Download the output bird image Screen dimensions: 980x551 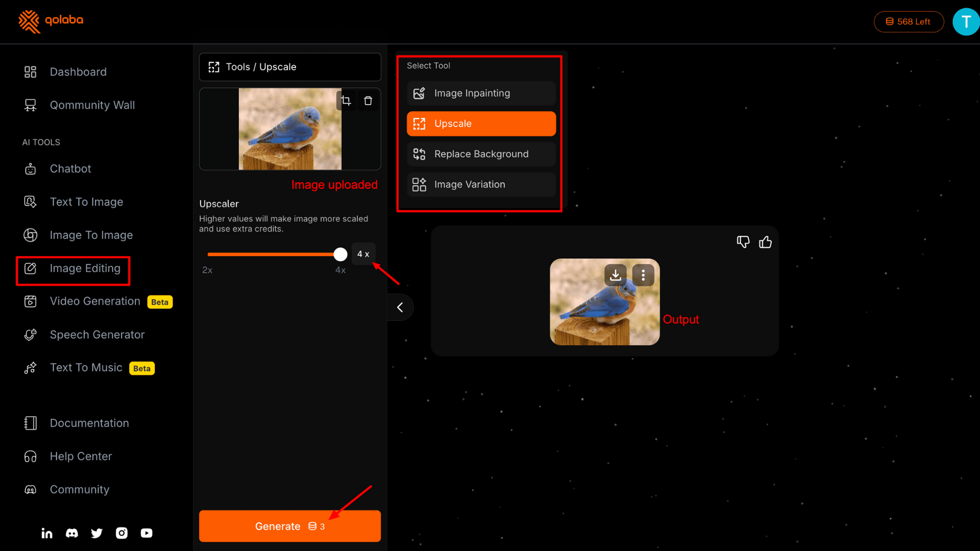(x=616, y=275)
